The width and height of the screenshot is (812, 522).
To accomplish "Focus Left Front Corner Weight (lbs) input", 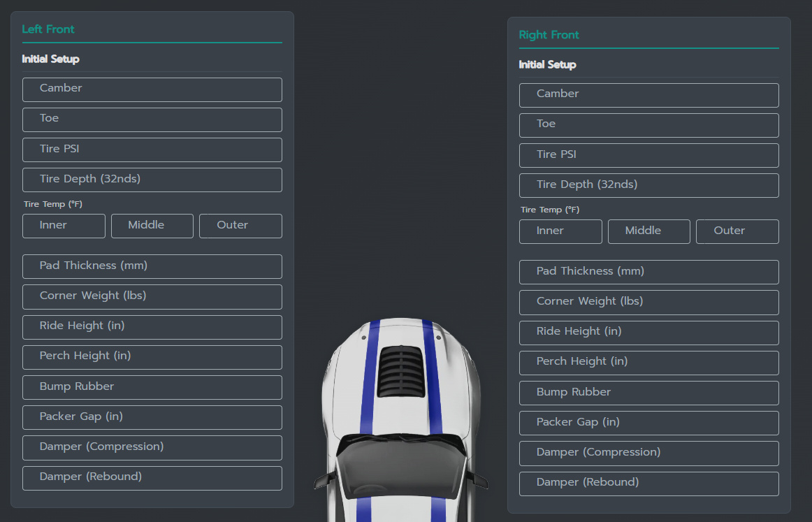I will point(152,296).
